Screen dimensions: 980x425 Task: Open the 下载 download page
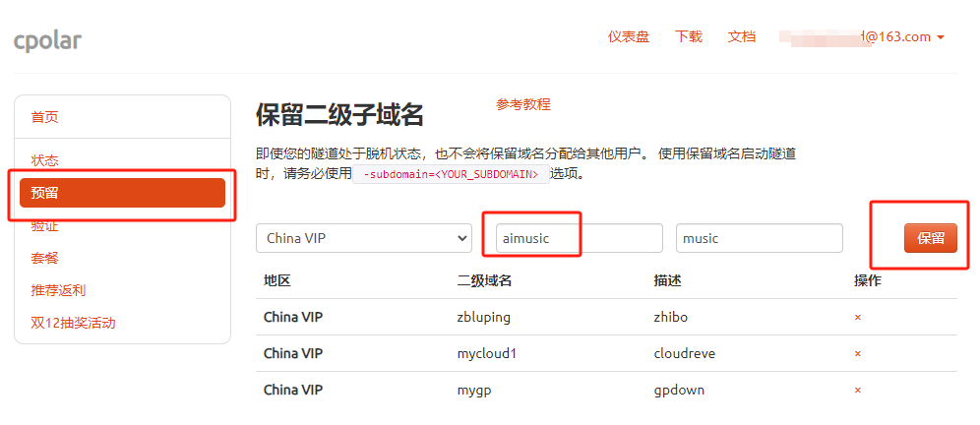pyautogui.click(x=688, y=36)
